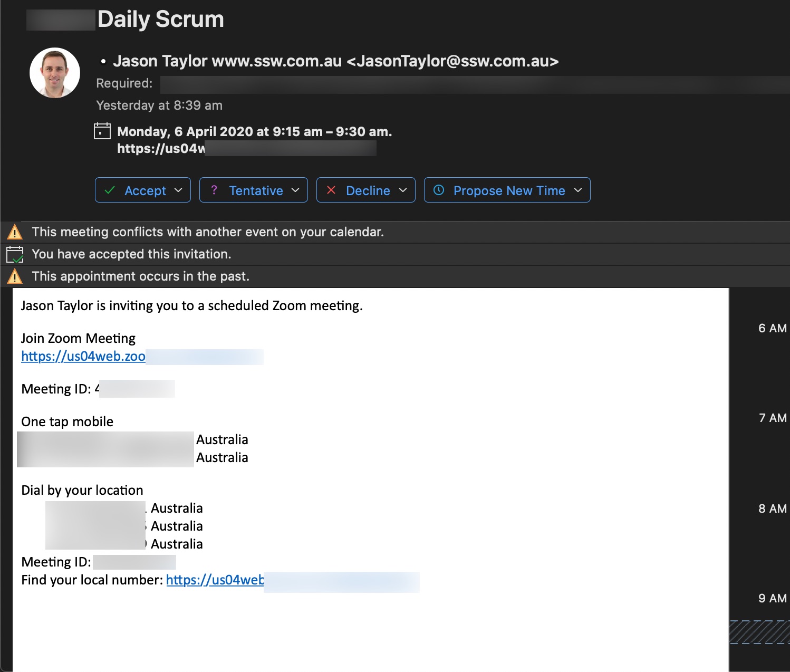This screenshot has height=672, width=790.
Task: Click the green checkmark Accept icon
Action: point(110,190)
